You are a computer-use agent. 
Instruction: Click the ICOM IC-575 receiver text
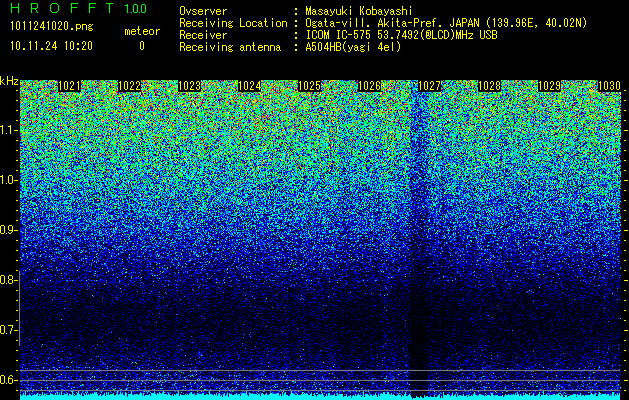tap(401, 35)
